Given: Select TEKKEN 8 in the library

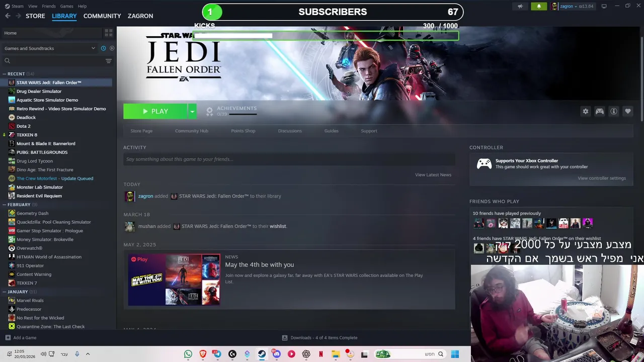Looking at the screenshot, I should click(27, 135).
